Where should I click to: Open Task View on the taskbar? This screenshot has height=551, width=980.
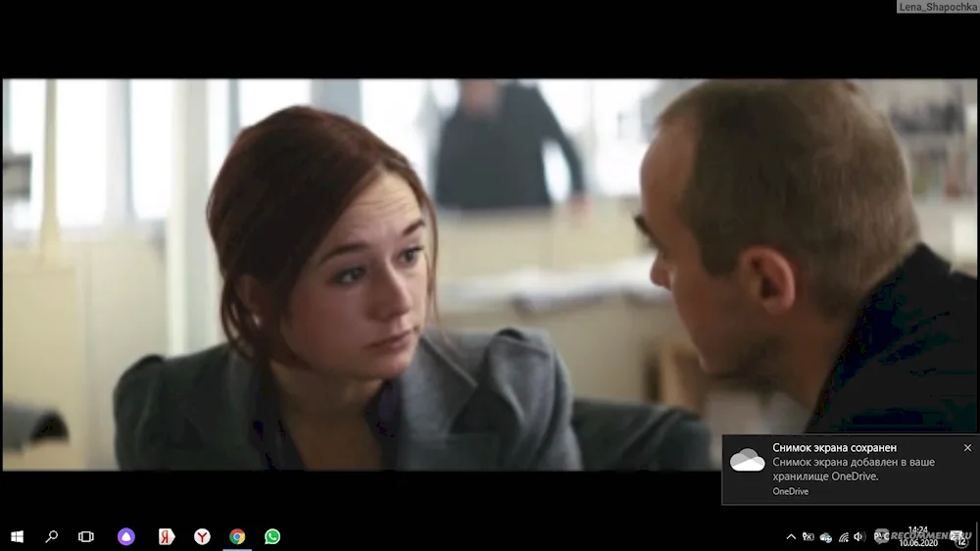[85, 536]
